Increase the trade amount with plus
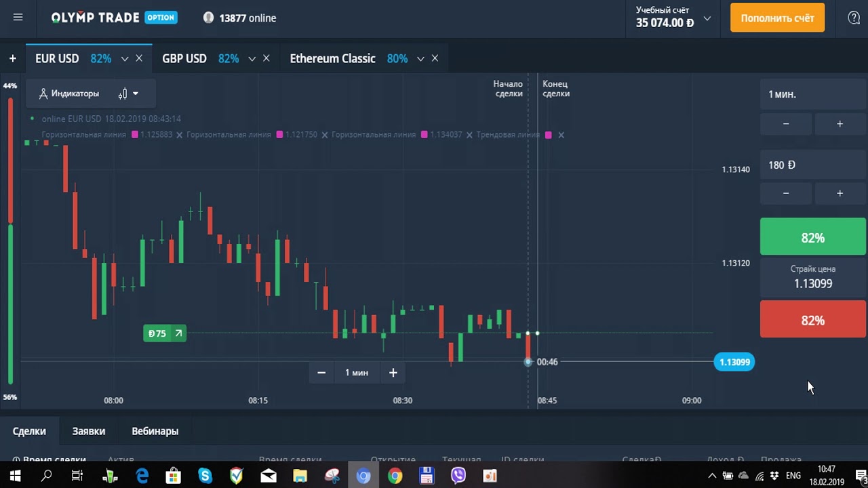 (x=840, y=193)
